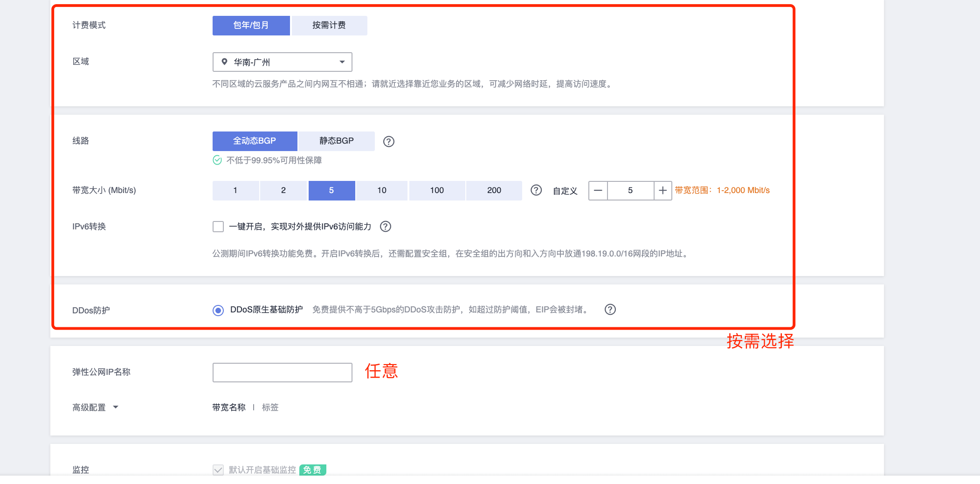Click the 弹性公网IP名称 input field
The width and height of the screenshot is (980, 484).
(282, 373)
